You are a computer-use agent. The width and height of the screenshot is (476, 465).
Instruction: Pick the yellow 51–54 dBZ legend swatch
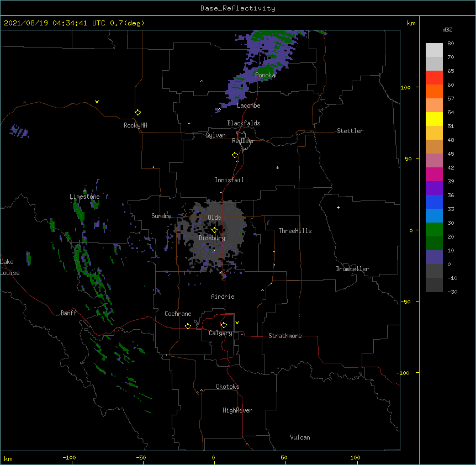click(x=434, y=119)
